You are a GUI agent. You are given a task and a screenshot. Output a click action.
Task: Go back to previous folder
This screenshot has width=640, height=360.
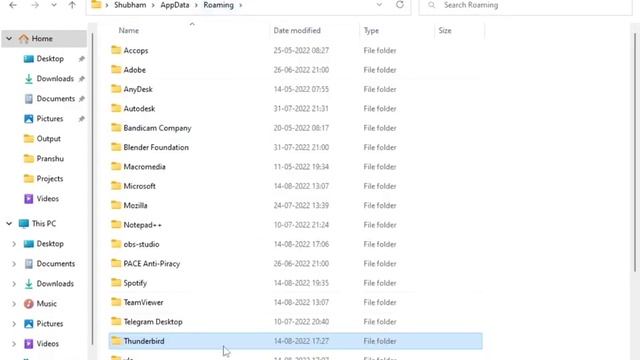click(13, 5)
